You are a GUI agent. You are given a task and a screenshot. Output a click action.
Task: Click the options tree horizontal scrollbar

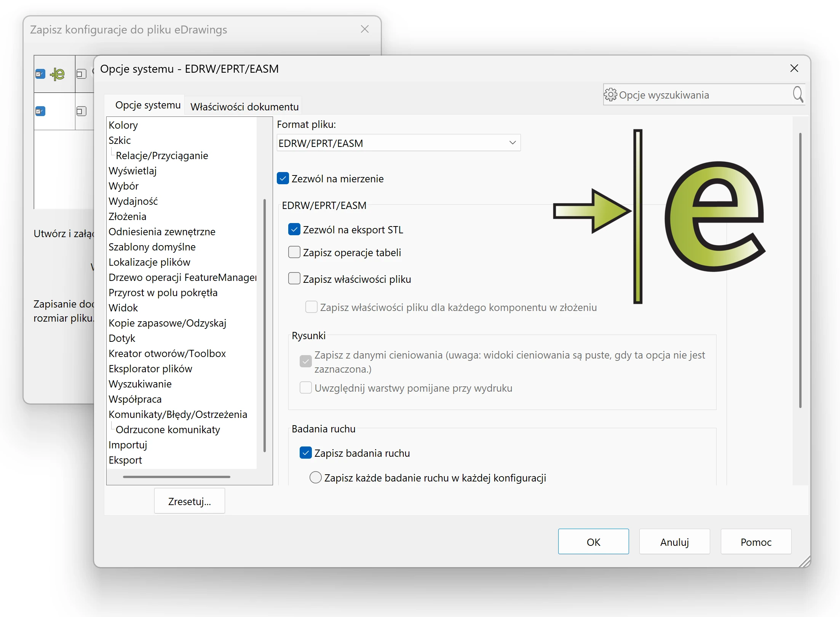click(x=177, y=477)
